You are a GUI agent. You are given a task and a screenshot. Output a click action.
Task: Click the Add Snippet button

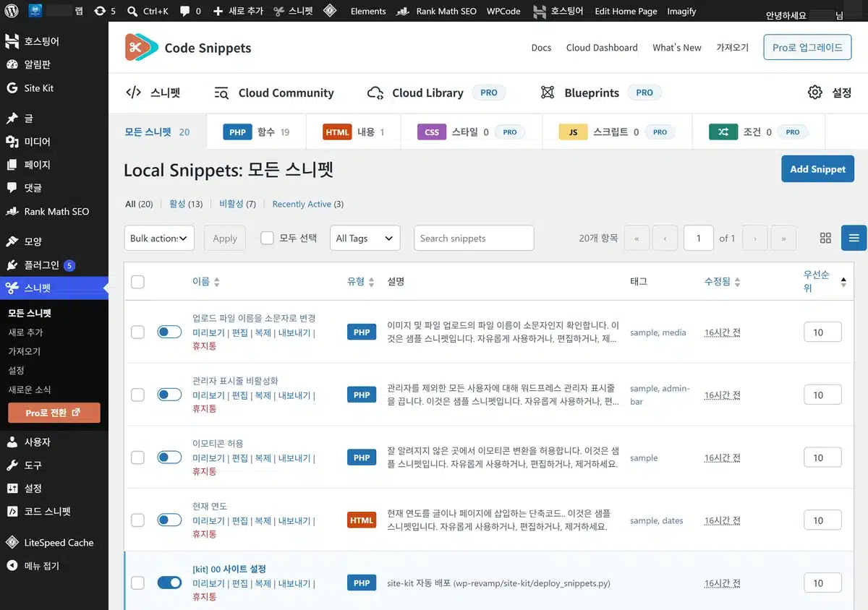click(x=817, y=168)
